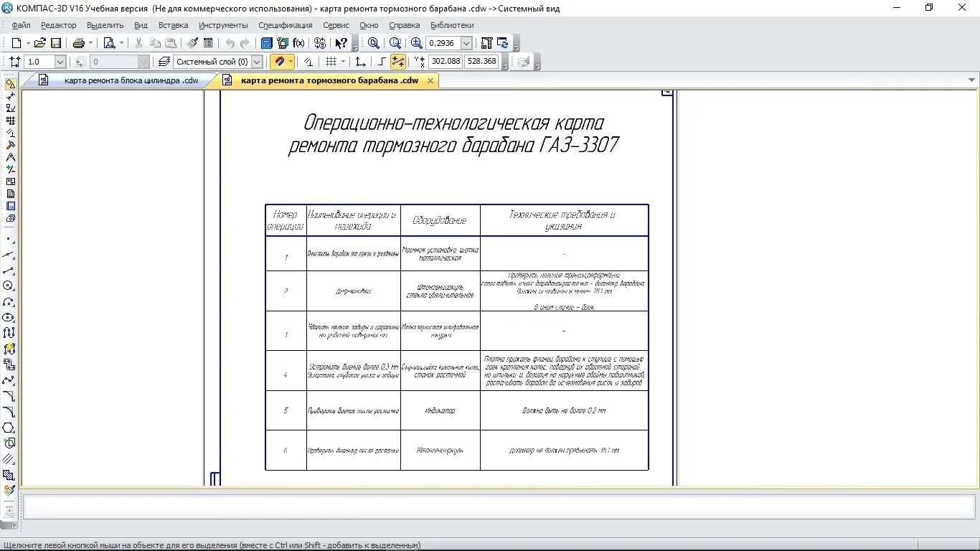980x551 pixels.
Task: Select the Fillet tool in the left toolbar
Action: [x=9, y=412]
